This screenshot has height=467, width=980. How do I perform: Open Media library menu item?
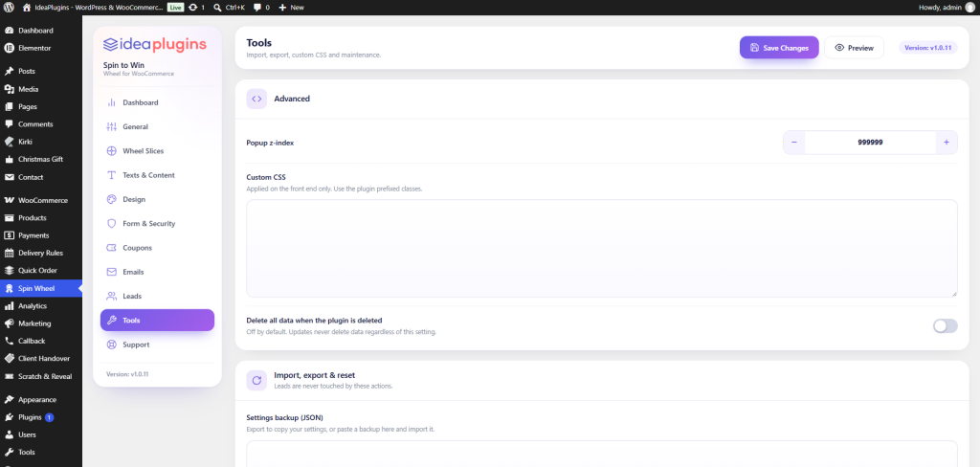click(x=40, y=89)
